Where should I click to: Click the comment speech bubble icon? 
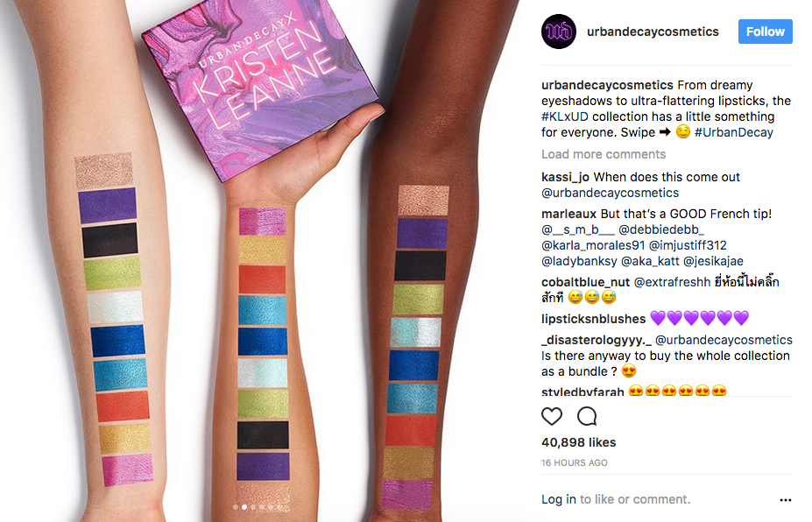click(x=587, y=416)
